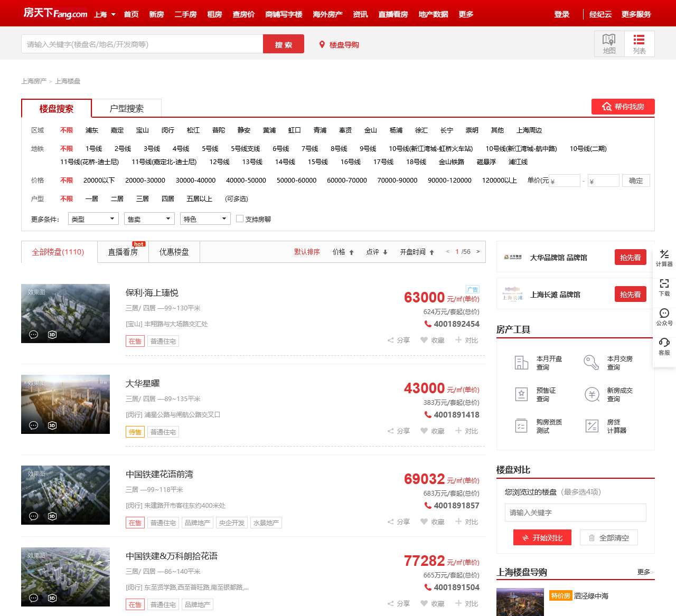The image size is (676, 616).
Task: Open the 中国铁建花语前湾 thumbnail image
Action: 65,495
